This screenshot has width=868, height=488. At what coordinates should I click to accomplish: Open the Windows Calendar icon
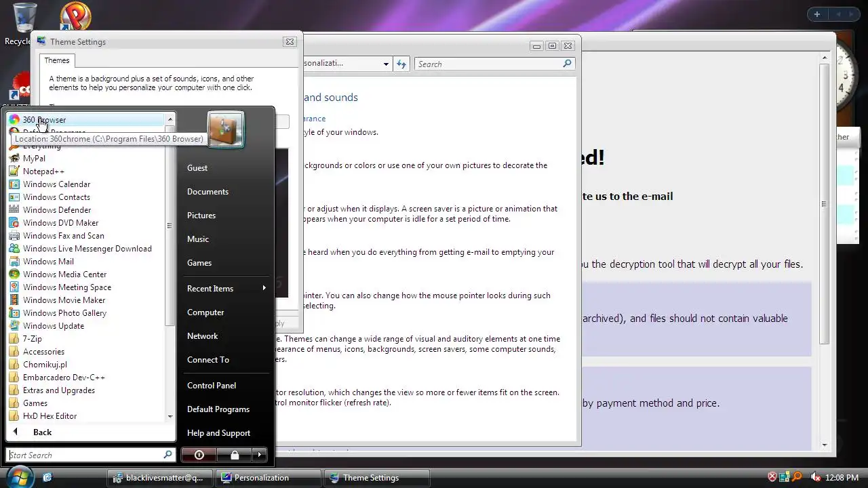14,184
